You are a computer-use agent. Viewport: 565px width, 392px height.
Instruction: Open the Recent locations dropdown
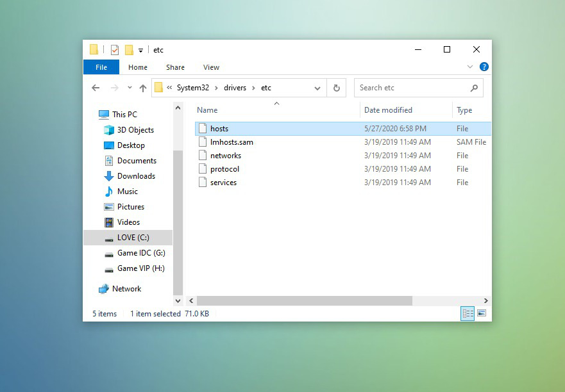(130, 88)
